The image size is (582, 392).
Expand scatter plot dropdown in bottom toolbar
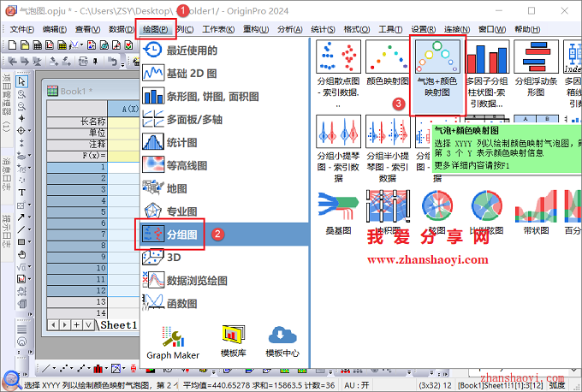[x=73, y=369]
